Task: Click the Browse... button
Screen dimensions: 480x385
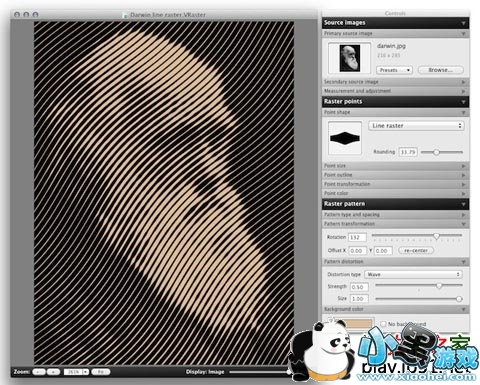Action: (x=440, y=70)
